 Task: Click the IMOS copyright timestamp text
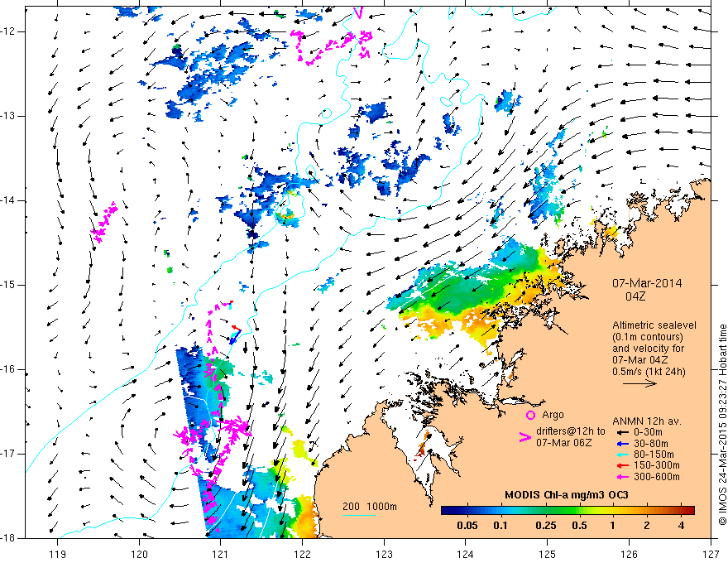pyautogui.click(x=722, y=425)
